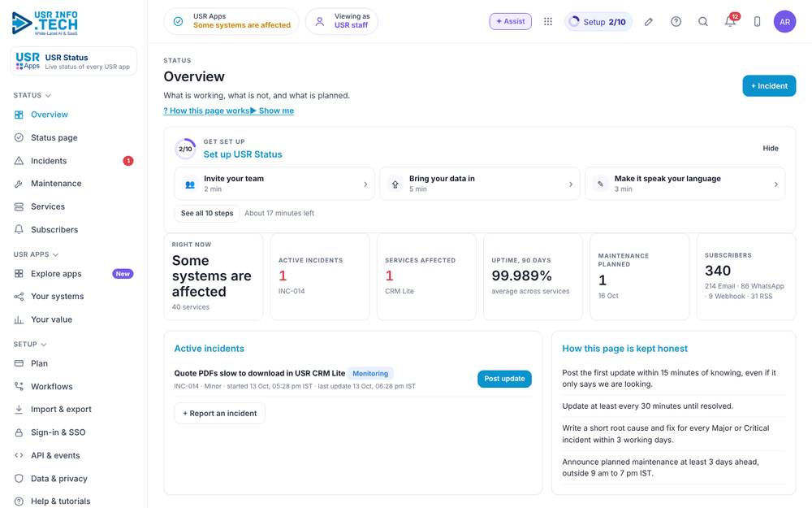Screen dimensions: 812x508
Task: Click the Workflows branch icon
Action: click(19, 386)
